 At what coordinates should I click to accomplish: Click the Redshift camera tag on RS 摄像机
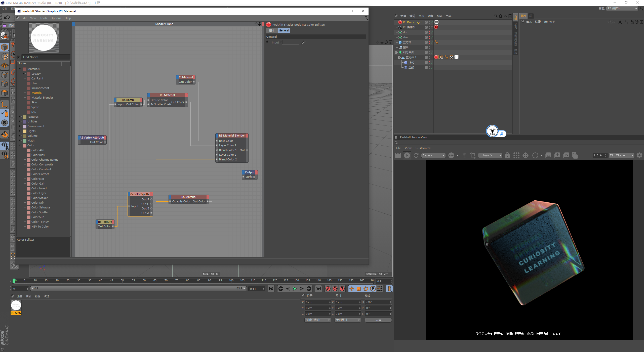click(x=436, y=27)
